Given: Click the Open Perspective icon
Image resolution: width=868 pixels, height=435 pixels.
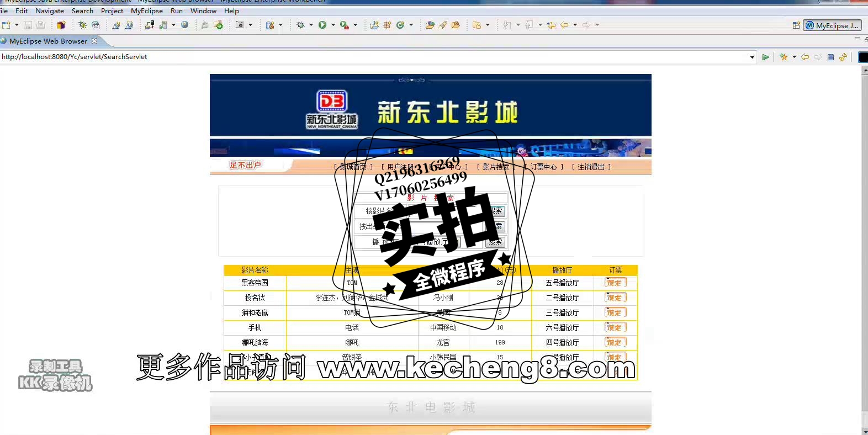Looking at the screenshot, I should click(796, 25).
